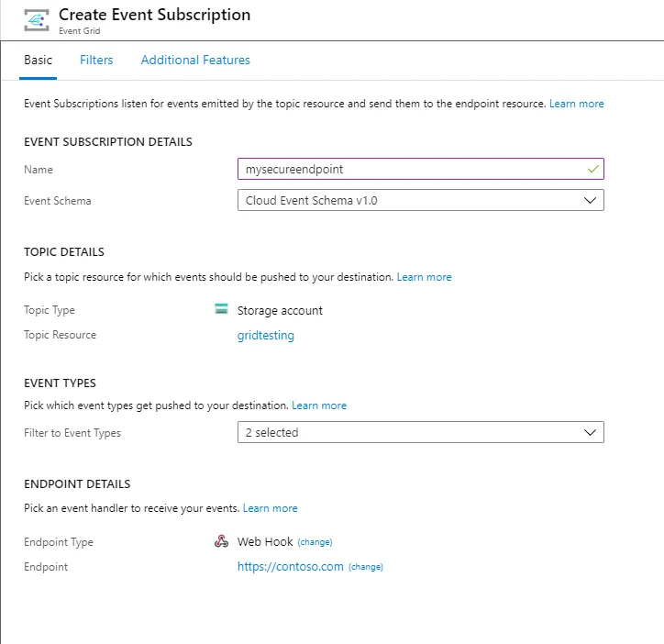Image resolution: width=664 pixels, height=644 pixels.
Task: Click change link next to Web Hook
Action: [315, 542]
